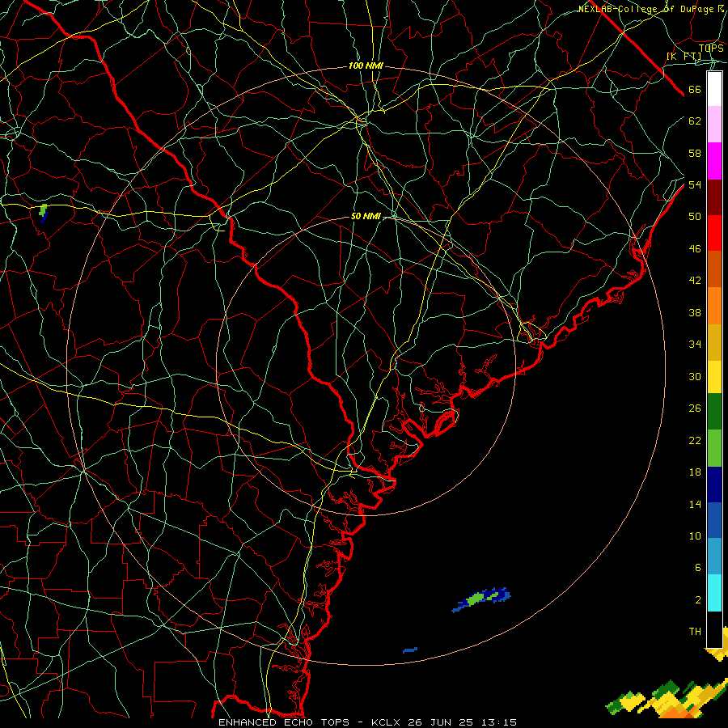Click the '18' legend value
Image resolution: width=728 pixels, height=728 pixels.
coord(695,472)
